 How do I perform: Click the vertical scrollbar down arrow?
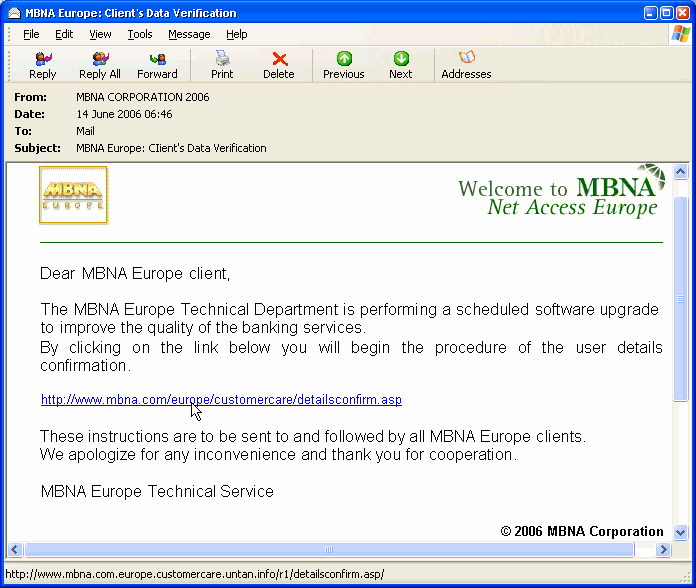pos(680,533)
